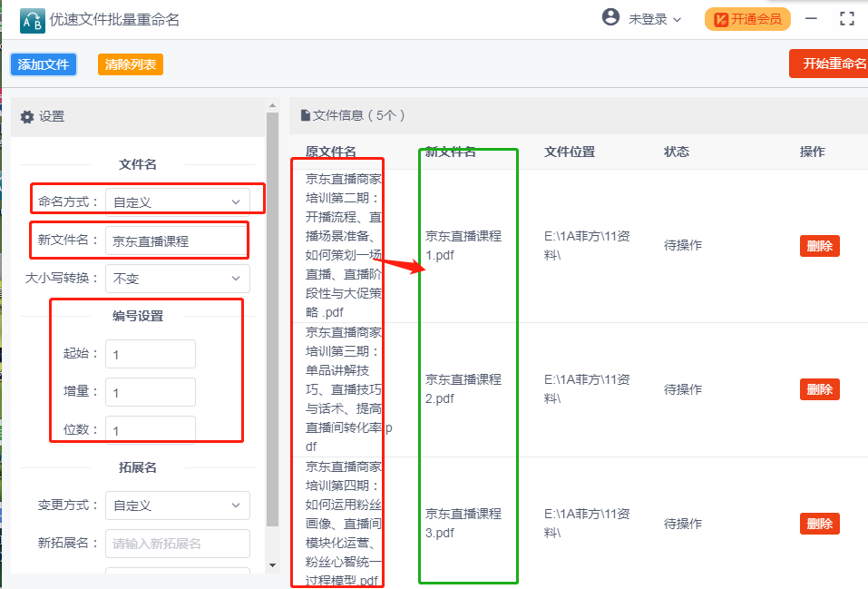This screenshot has height=589, width=868.
Task: Click the 开始重命名 button
Action: (x=829, y=64)
